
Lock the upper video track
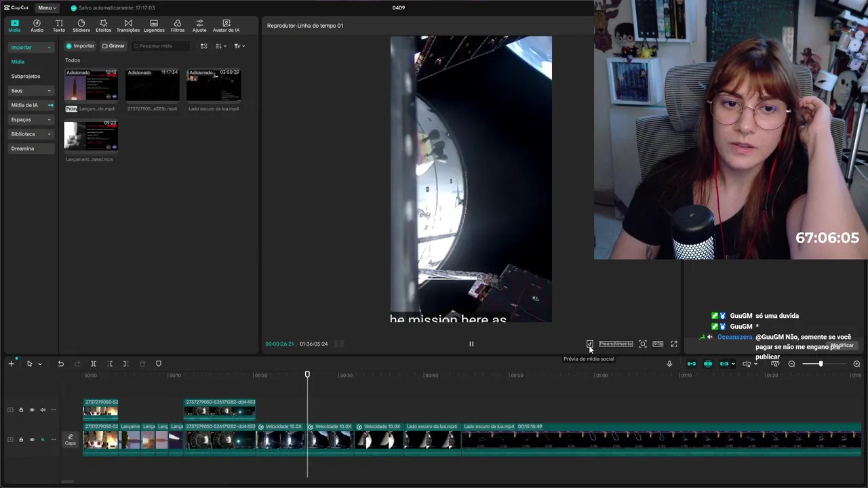tap(21, 410)
